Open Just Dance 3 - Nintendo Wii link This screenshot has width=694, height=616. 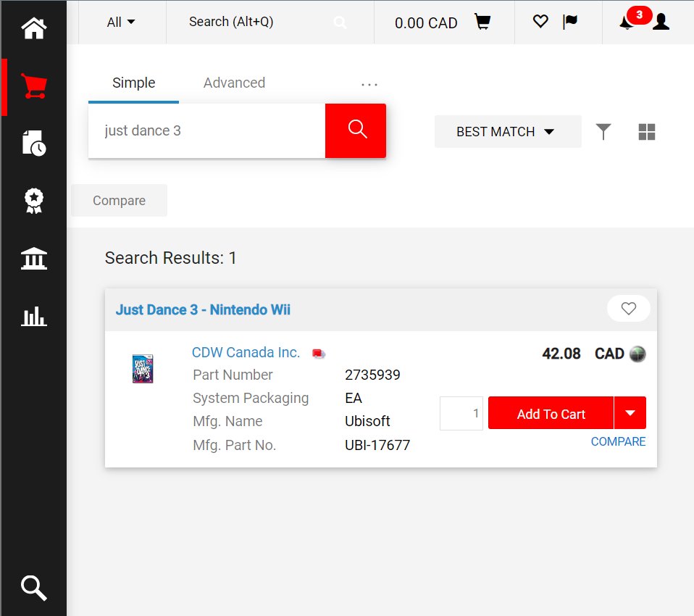203,309
